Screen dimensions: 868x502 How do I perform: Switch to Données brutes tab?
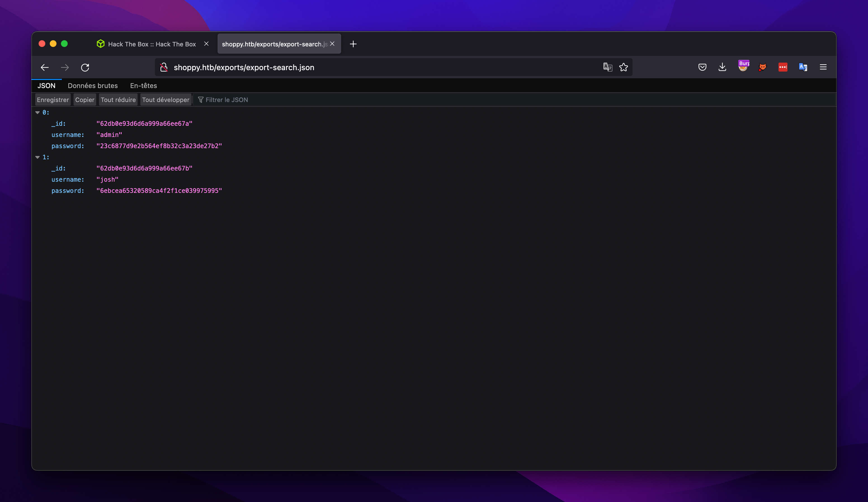coord(93,86)
